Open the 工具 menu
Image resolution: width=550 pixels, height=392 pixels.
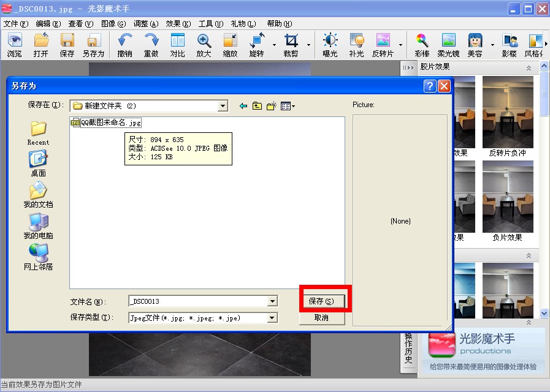point(211,24)
